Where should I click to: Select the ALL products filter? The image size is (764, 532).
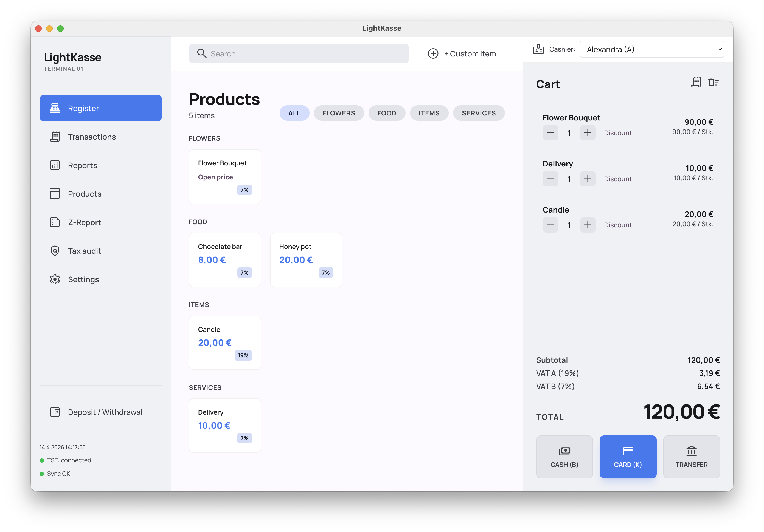point(294,113)
